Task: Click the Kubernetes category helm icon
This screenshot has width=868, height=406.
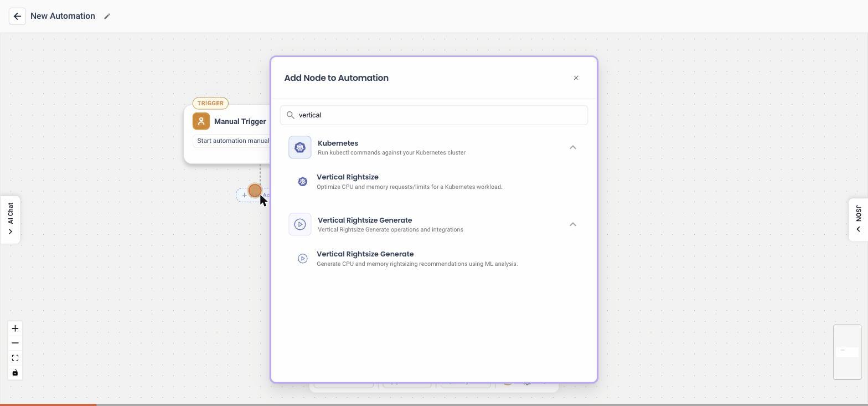Action: (x=300, y=147)
